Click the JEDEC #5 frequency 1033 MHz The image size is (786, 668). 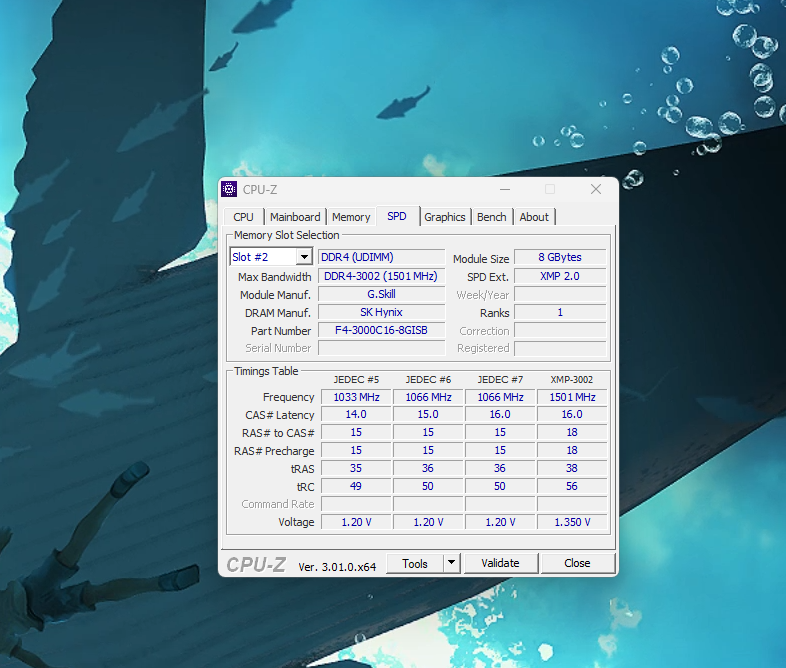pyautogui.click(x=356, y=397)
